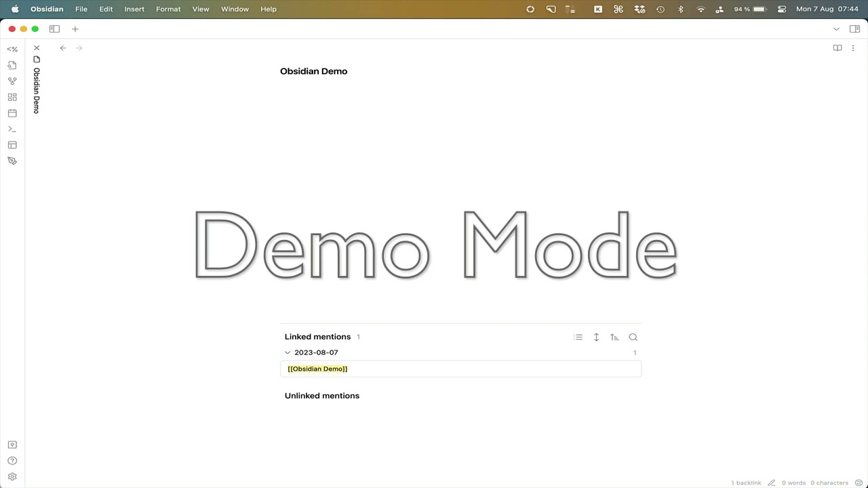Click the 1 backlink status item
868x488 pixels.
(x=746, y=483)
